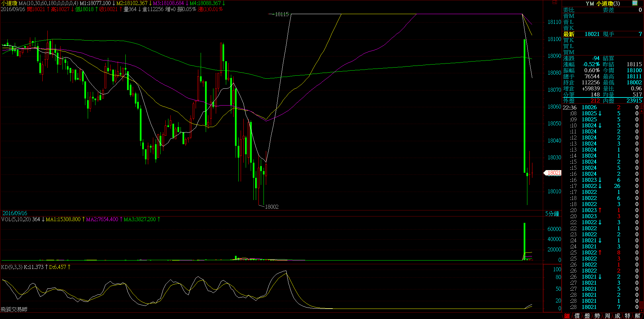Open the 周 tab
This screenshot has width=644, height=319.
pos(608,316)
